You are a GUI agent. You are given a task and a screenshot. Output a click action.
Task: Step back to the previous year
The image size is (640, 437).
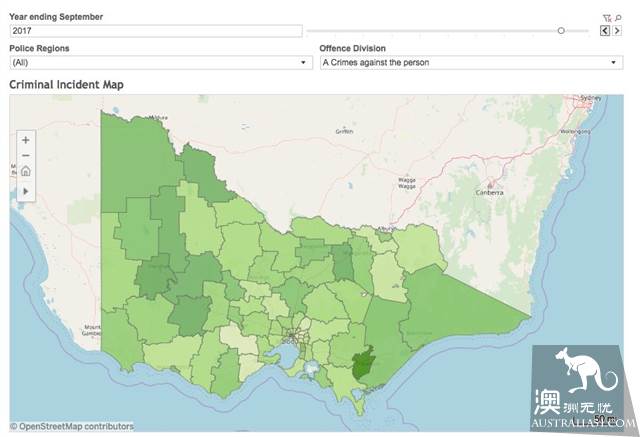pyautogui.click(x=605, y=31)
